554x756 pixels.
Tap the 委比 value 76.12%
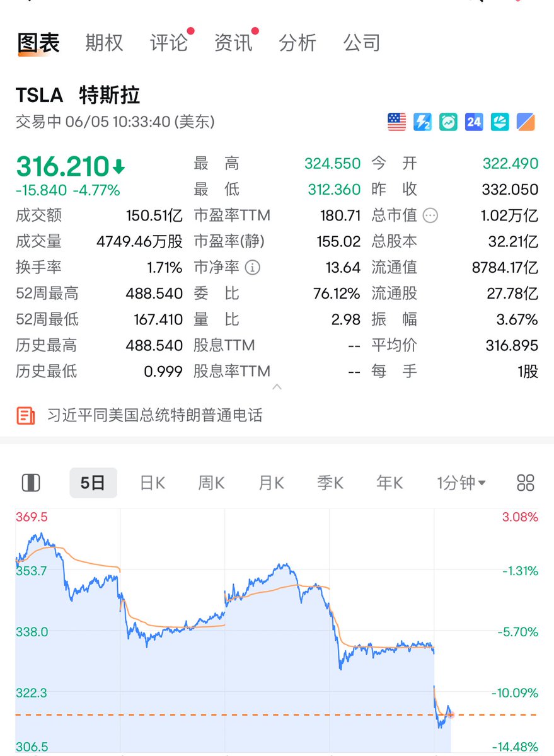click(337, 294)
